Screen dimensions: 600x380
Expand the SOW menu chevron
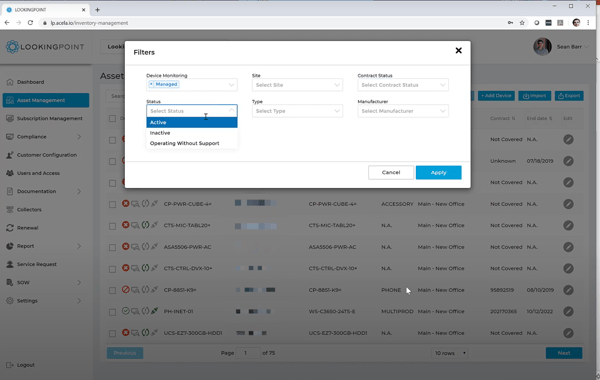pyautogui.click(x=79, y=282)
